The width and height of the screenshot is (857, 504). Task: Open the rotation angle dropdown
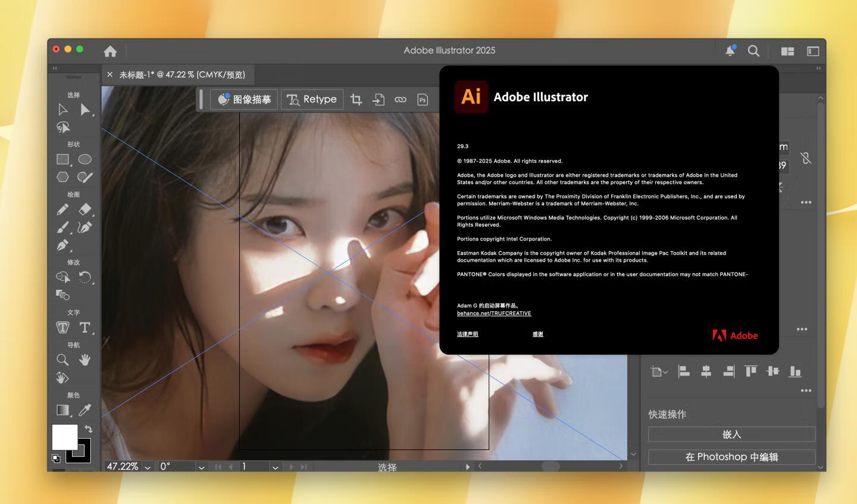[202, 467]
